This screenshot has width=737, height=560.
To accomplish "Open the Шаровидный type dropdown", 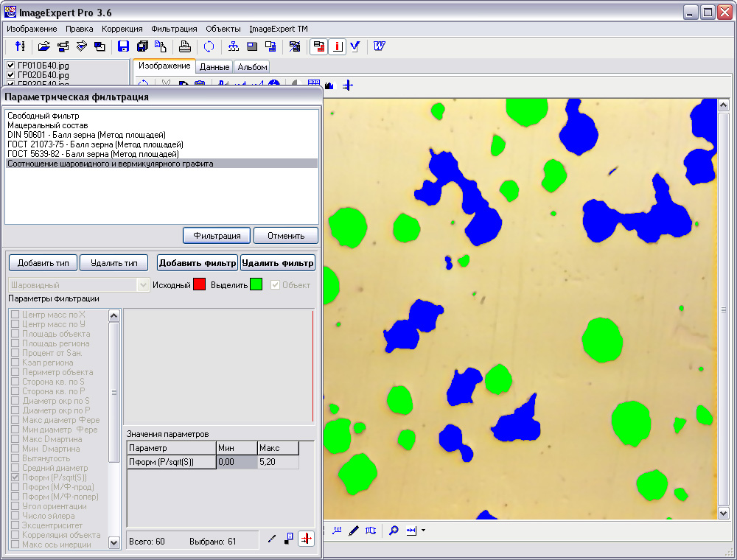I will (x=143, y=285).
